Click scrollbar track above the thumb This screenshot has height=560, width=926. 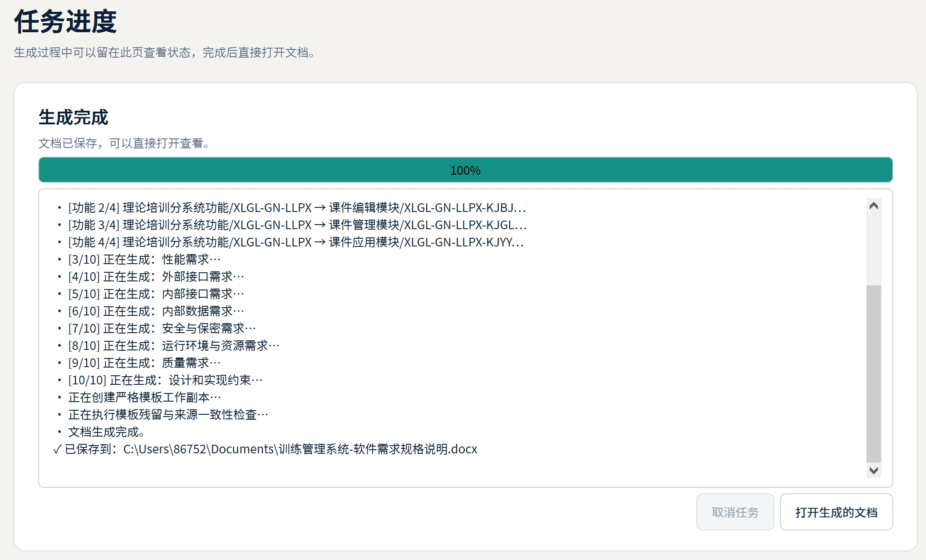point(873,249)
